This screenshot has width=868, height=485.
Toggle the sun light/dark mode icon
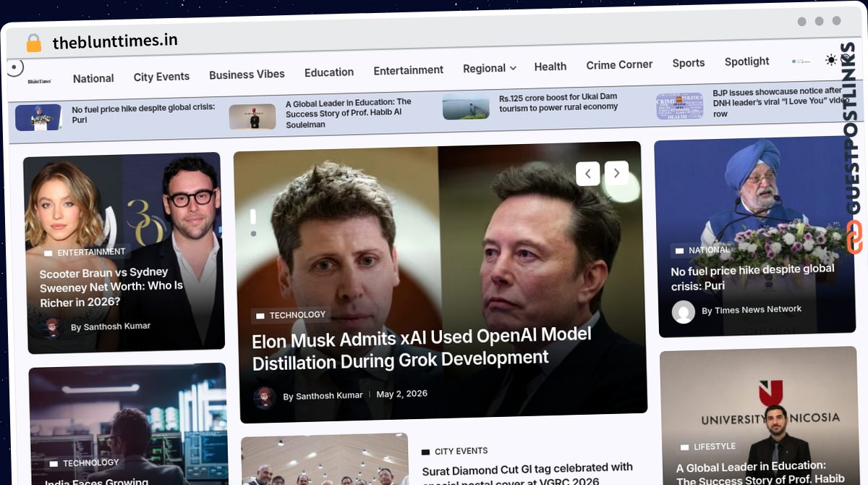831,60
